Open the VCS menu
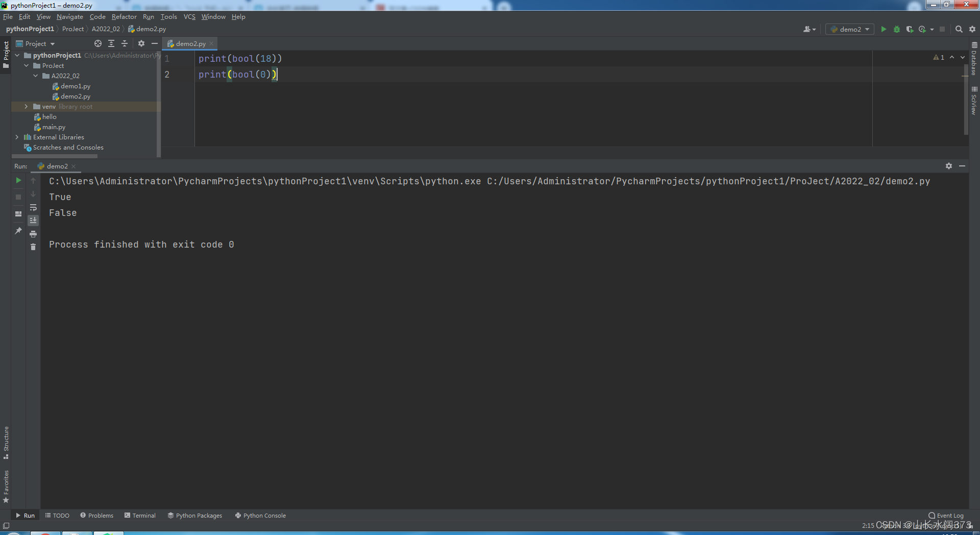Screen dimensions: 980x535 189,16
